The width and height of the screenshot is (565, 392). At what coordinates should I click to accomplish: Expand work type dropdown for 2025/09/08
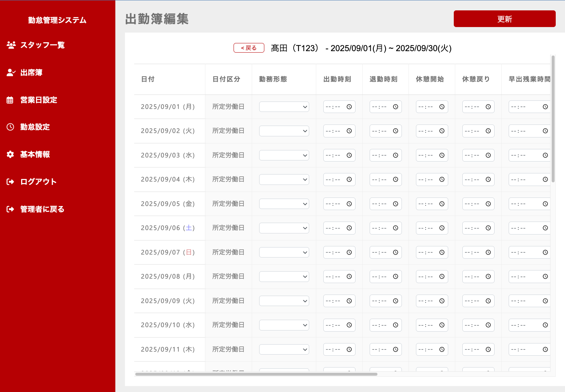284,277
